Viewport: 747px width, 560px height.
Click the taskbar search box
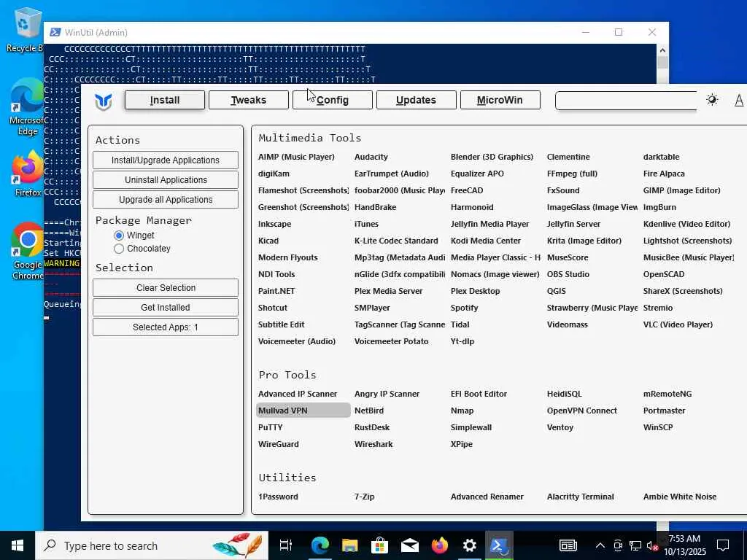tap(152, 545)
